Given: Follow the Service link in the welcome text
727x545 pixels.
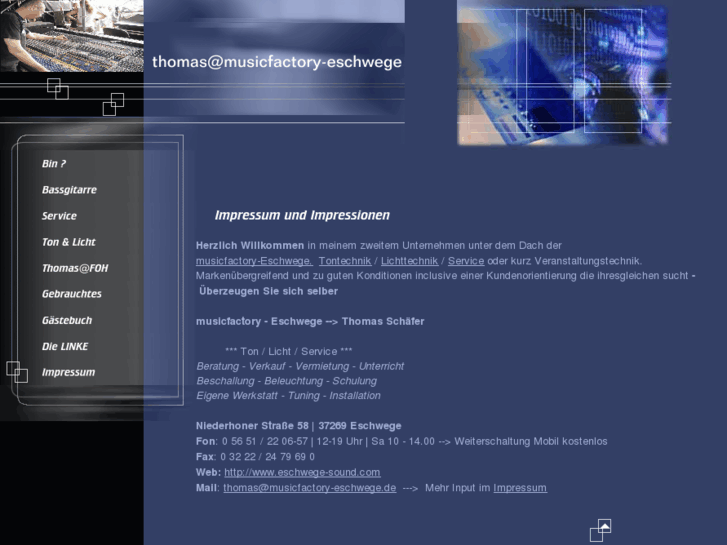Looking at the screenshot, I should click(466, 261).
